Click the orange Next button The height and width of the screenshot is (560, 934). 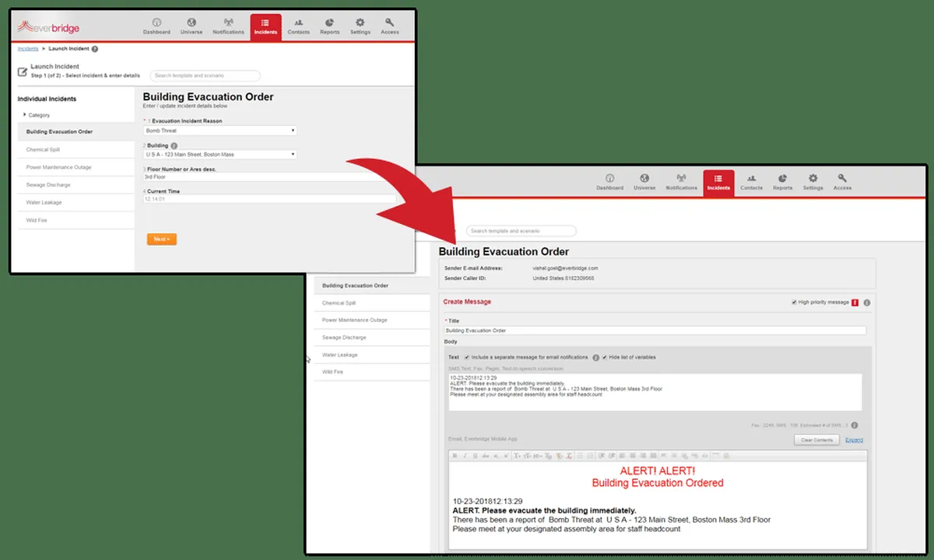click(162, 239)
